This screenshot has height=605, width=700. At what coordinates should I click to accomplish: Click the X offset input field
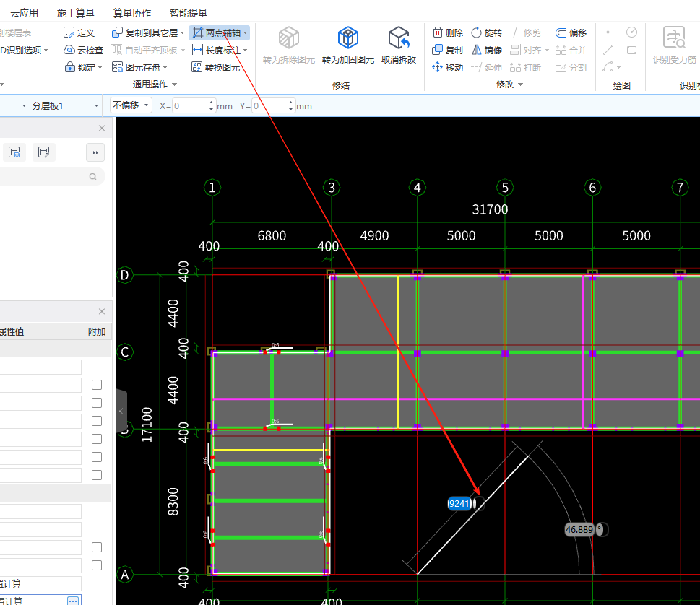point(191,105)
